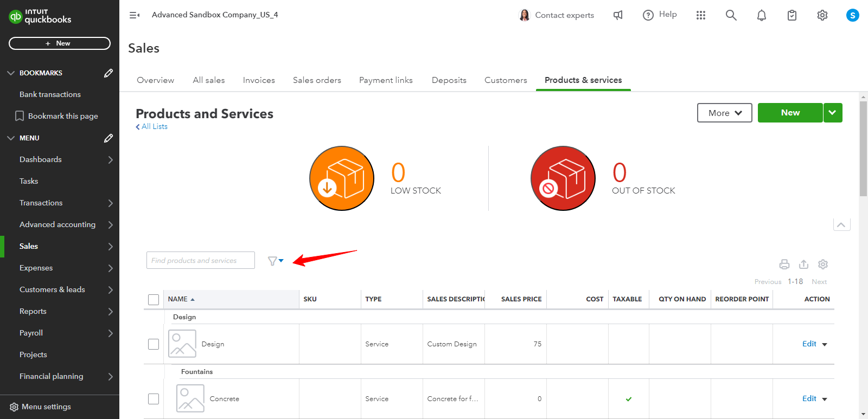This screenshot has width=868, height=419.
Task: Open Customers & leads in the sidebar
Action: tap(52, 290)
